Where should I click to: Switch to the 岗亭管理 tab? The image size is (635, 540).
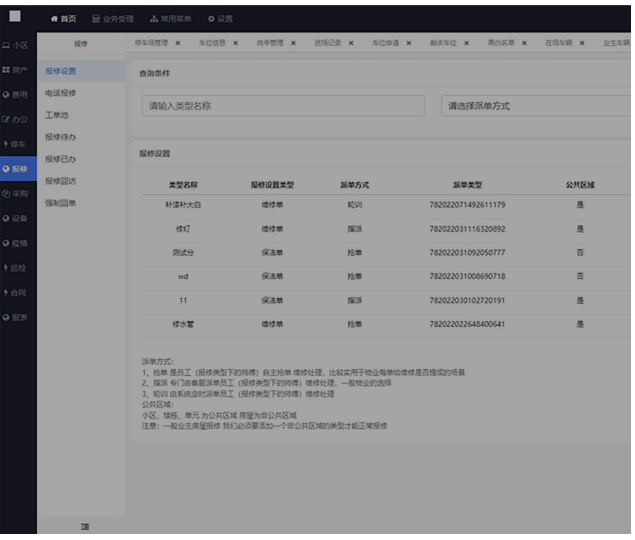pyautogui.click(x=270, y=43)
